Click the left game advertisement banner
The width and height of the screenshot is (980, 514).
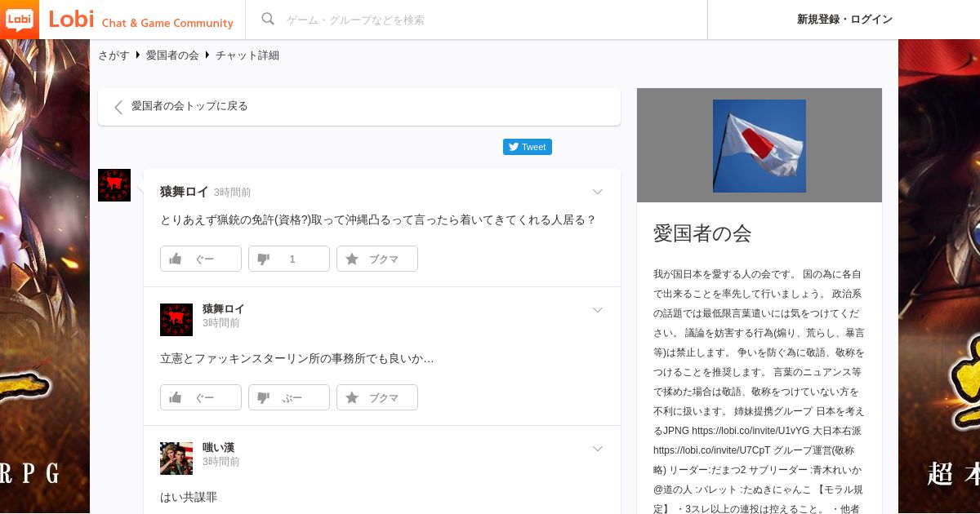[45, 277]
